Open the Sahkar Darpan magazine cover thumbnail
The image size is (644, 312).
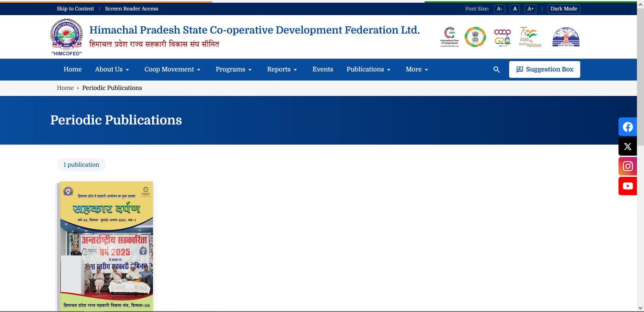pyautogui.click(x=106, y=246)
